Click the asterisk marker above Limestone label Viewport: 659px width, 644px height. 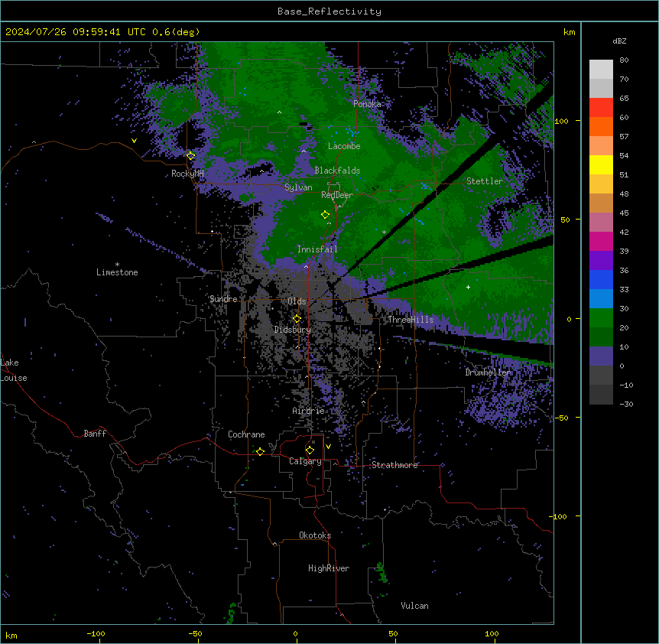click(117, 265)
